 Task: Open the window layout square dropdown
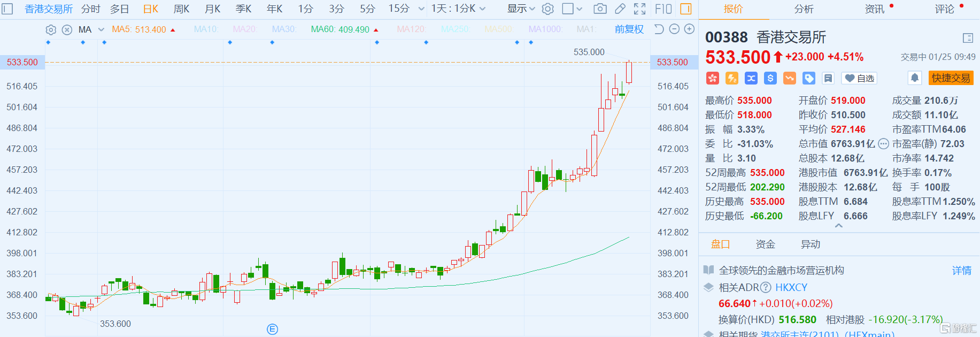coord(572,9)
